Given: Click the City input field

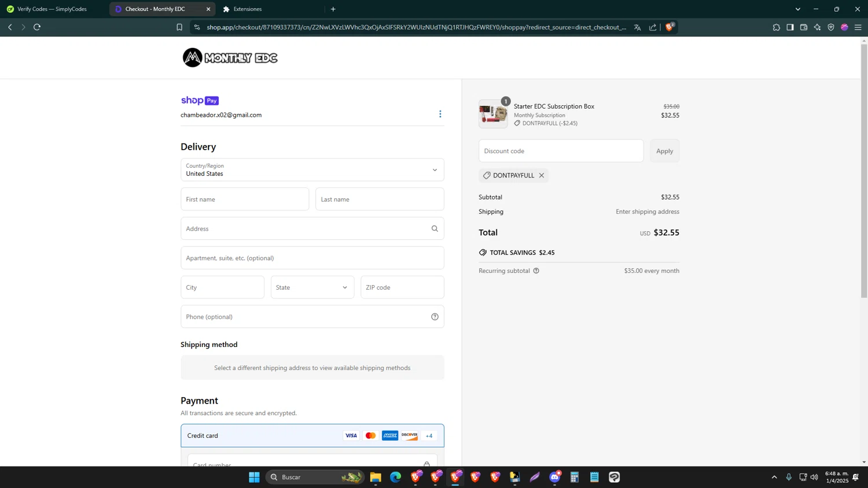Looking at the screenshot, I should [222, 287].
